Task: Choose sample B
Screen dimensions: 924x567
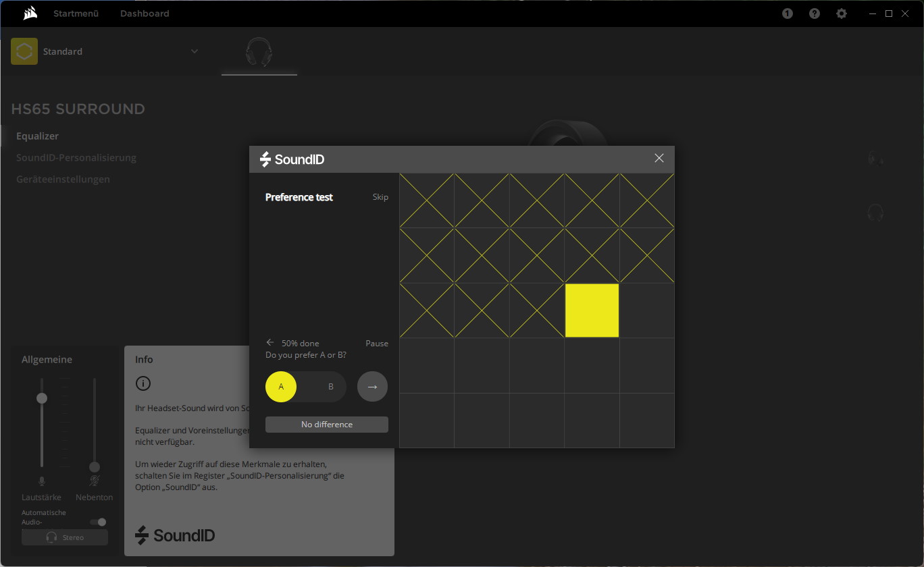Action: [331, 387]
